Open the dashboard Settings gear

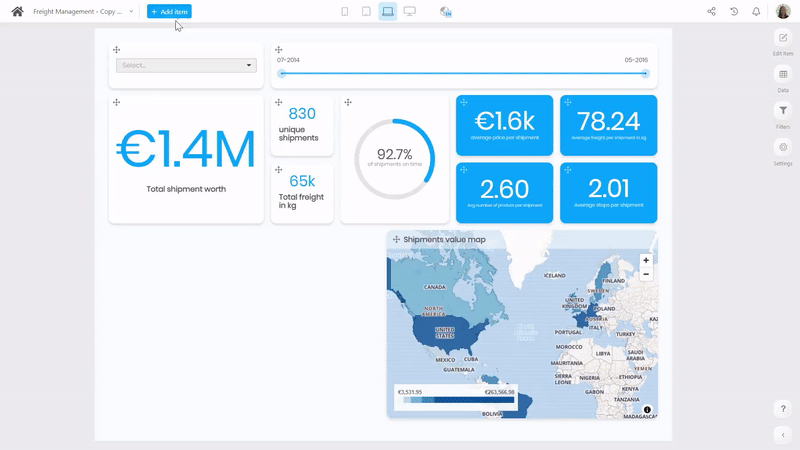(783, 151)
